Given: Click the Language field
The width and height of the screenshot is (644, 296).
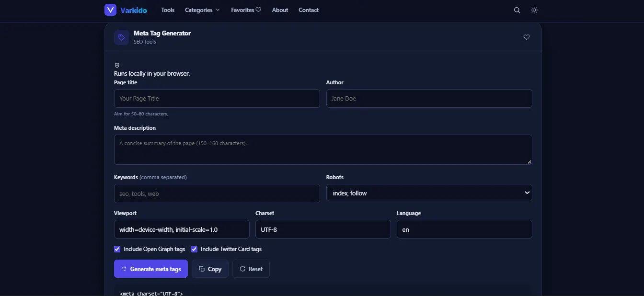Looking at the screenshot, I should pos(464,229).
